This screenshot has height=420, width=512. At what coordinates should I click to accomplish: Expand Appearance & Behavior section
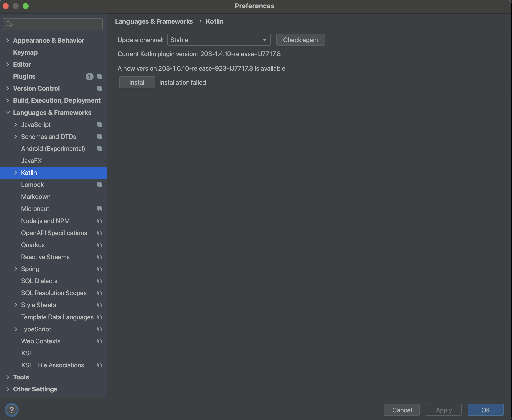pos(8,40)
